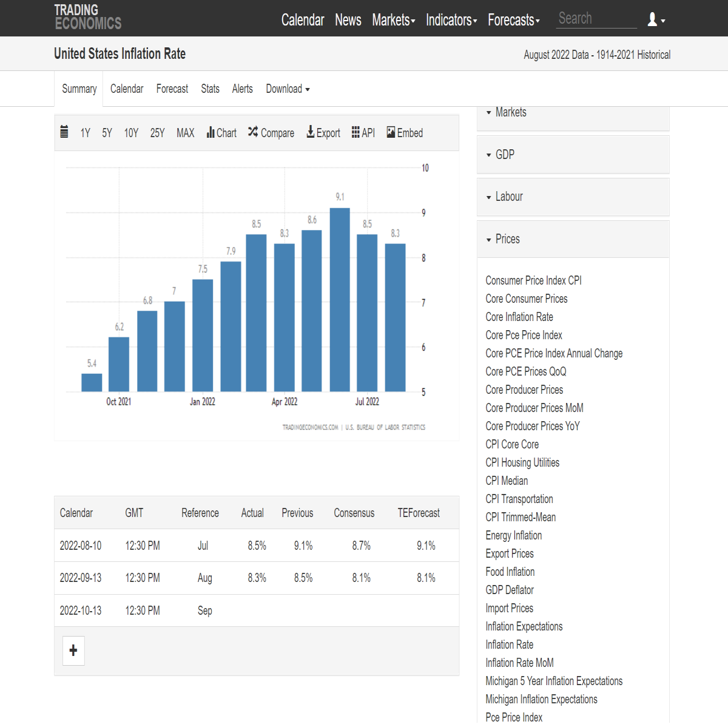728x727 pixels.
Task: Open the Stats tab
Action: [211, 89]
